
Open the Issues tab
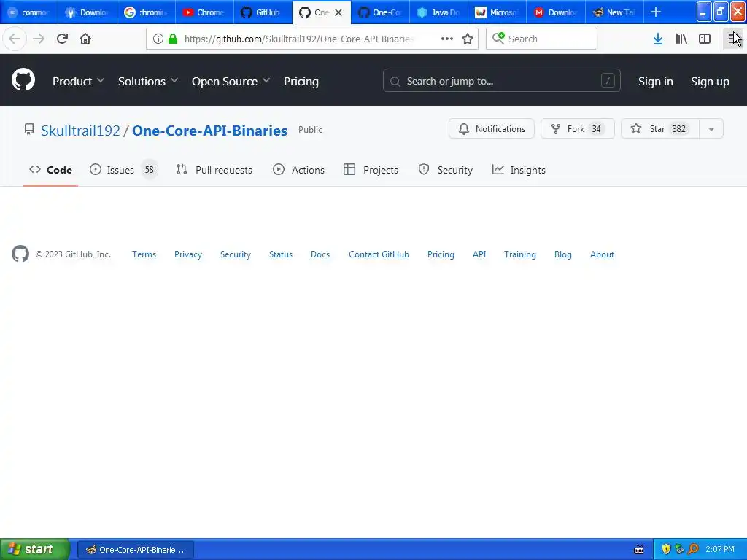pyautogui.click(x=123, y=169)
